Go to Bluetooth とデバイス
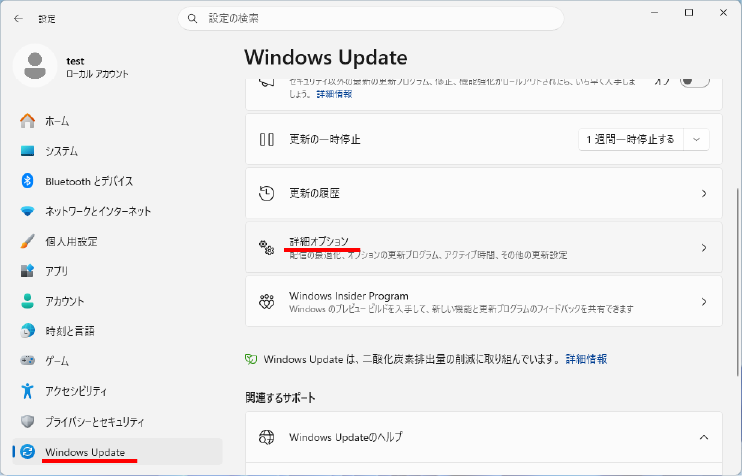 pos(117,181)
